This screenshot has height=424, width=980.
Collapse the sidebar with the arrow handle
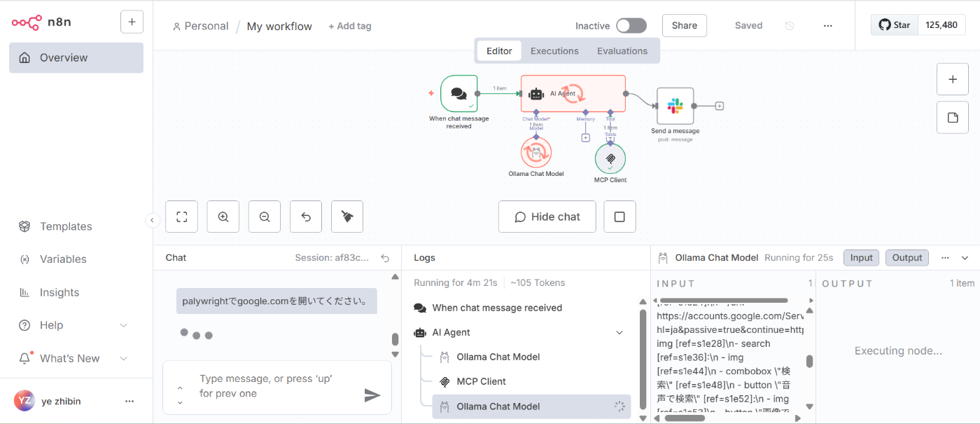[x=153, y=220]
